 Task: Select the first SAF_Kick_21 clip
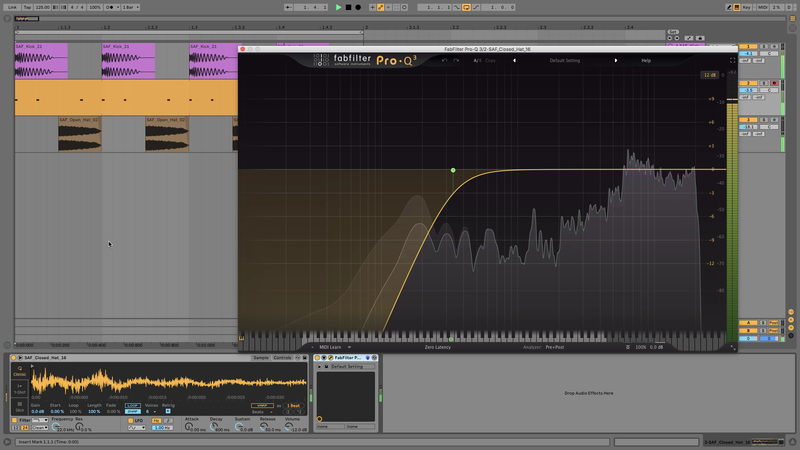(x=41, y=61)
